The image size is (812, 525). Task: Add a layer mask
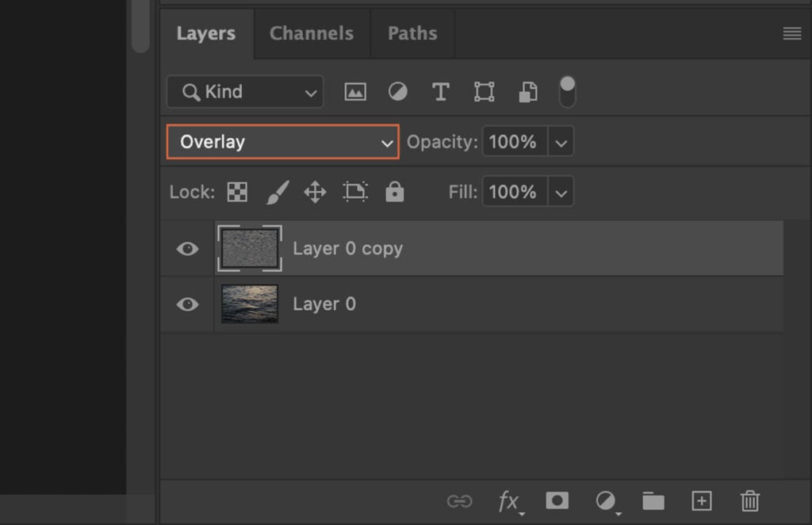pyautogui.click(x=556, y=500)
